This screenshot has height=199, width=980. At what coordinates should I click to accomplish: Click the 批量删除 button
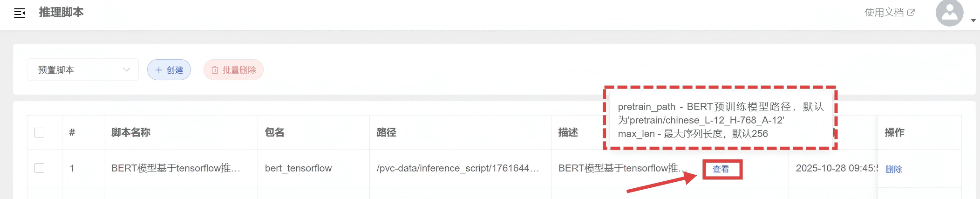[233, 70]
